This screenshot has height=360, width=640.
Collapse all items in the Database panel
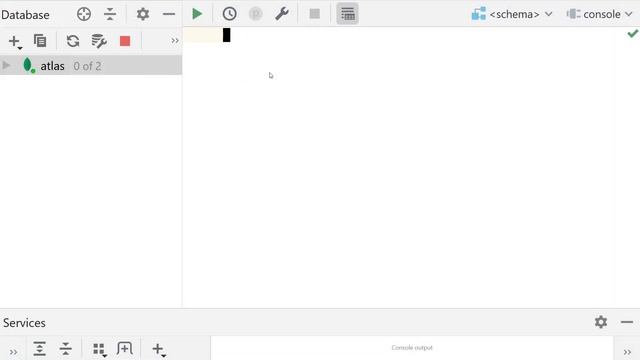(110, 14)
